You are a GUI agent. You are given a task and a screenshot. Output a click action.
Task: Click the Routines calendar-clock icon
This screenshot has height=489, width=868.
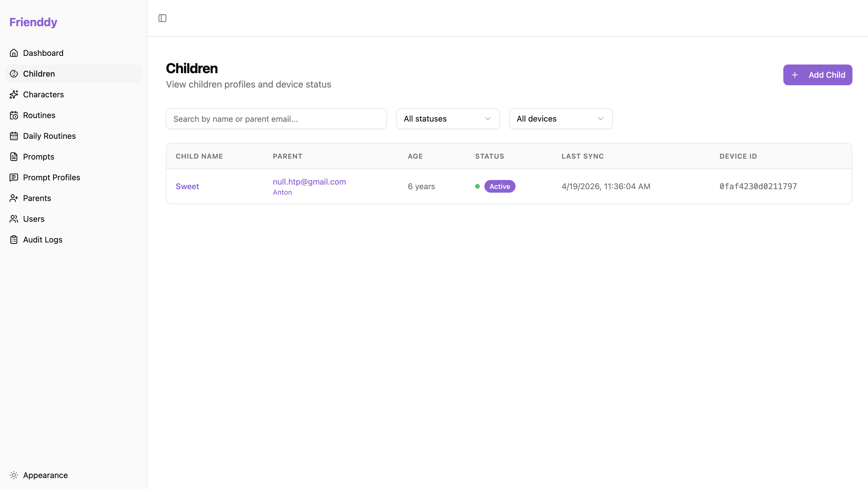point(14,115)
